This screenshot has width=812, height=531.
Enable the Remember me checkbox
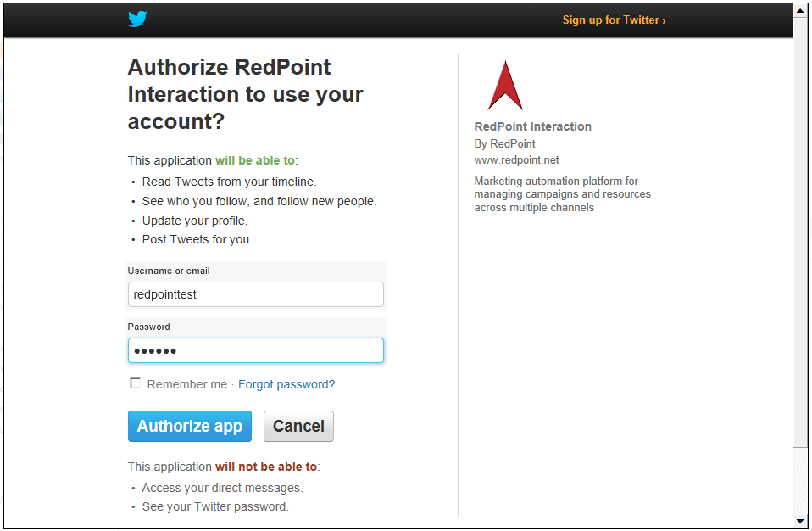(x=136, y=383)
